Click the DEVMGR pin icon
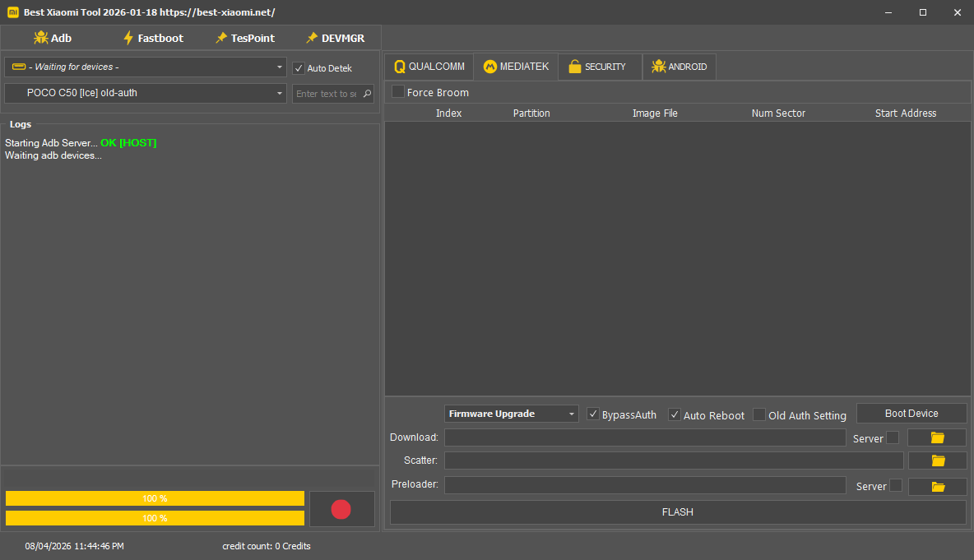 [x=312, y=38]
